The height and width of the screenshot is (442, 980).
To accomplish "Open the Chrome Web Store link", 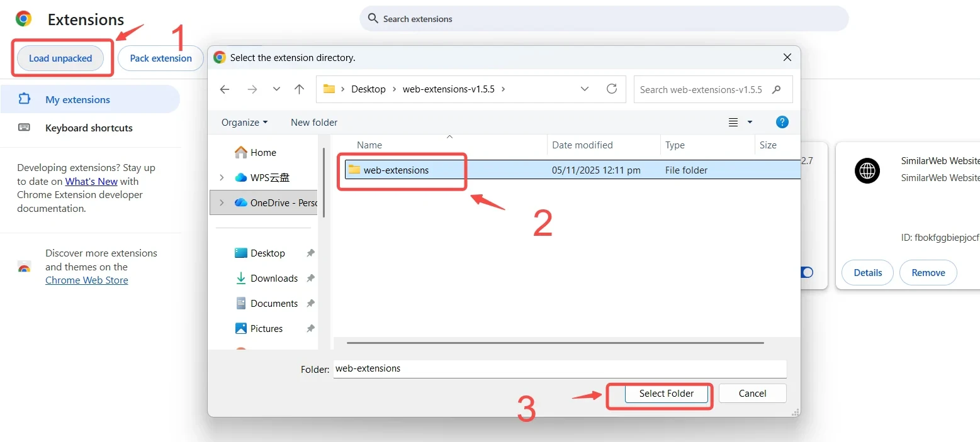I will point(86,280).
